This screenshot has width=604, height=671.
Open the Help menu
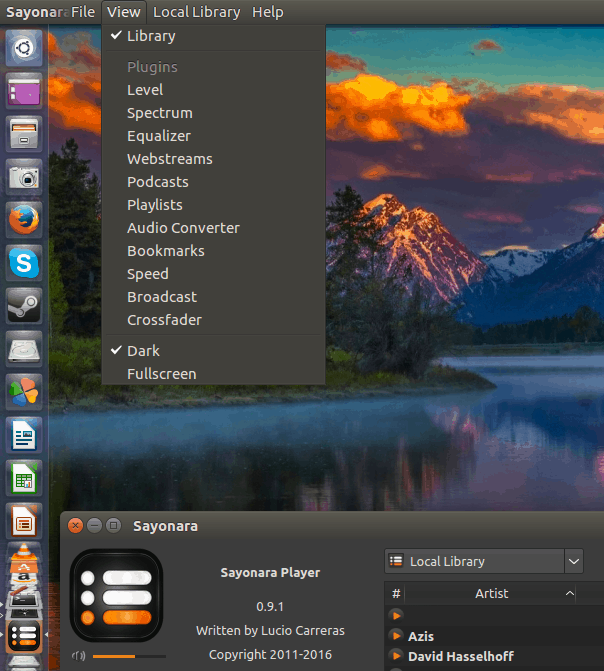point(268,12)
